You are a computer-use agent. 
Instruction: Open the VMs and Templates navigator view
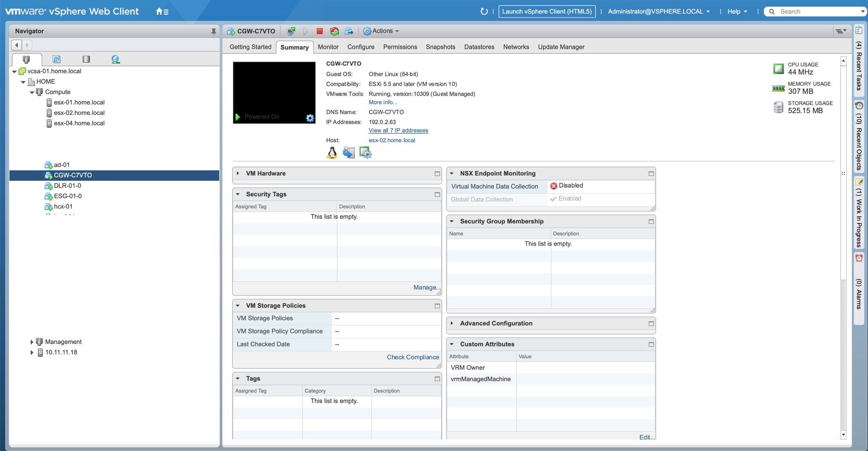coord(56,59)
